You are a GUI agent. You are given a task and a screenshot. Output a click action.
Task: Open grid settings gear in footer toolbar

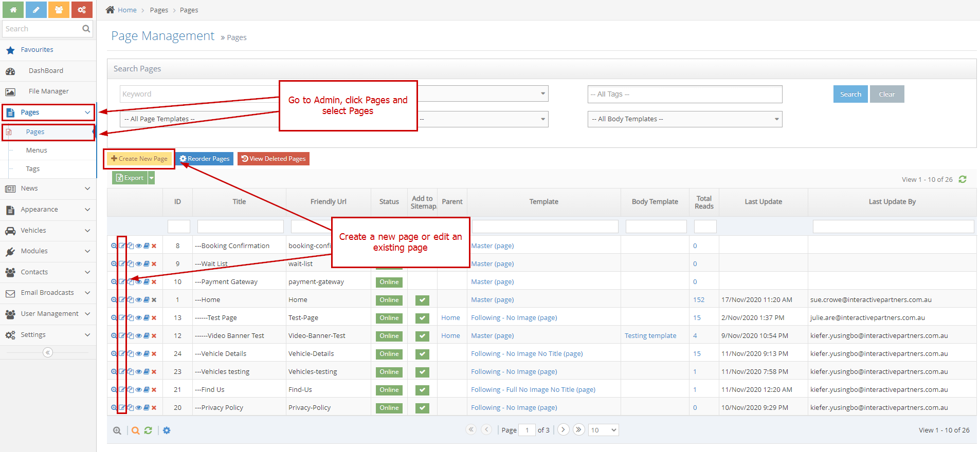pyautogui.click(x=167, y=430)
